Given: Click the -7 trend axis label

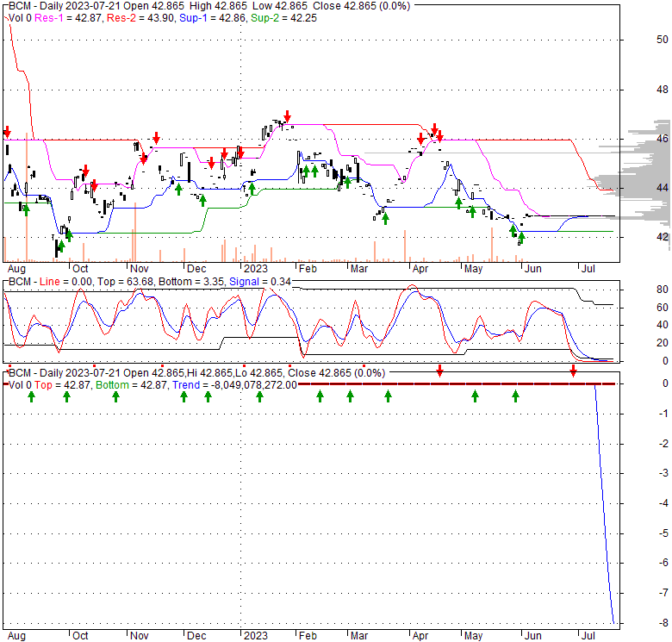Looking at the screenshot, I should pyautogui.click(x=663, y=593).
